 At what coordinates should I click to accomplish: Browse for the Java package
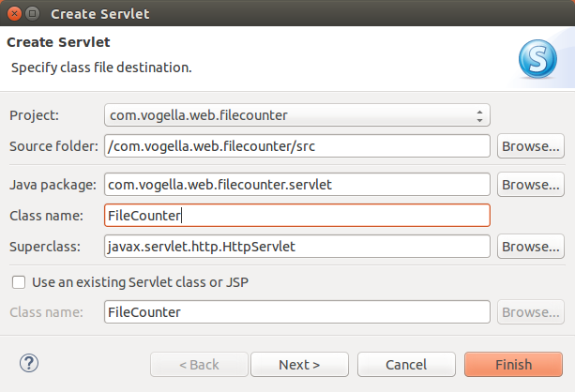531,185
